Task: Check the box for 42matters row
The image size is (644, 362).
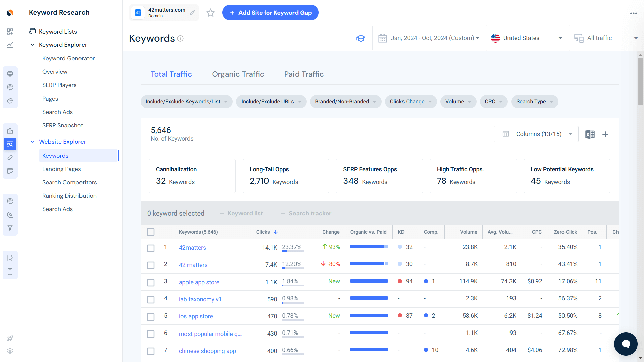Action: click(x=151, y=248)
